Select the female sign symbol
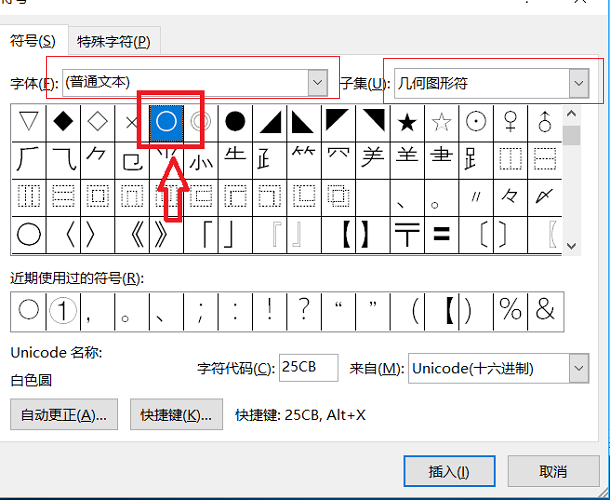 tap(510, 123)
